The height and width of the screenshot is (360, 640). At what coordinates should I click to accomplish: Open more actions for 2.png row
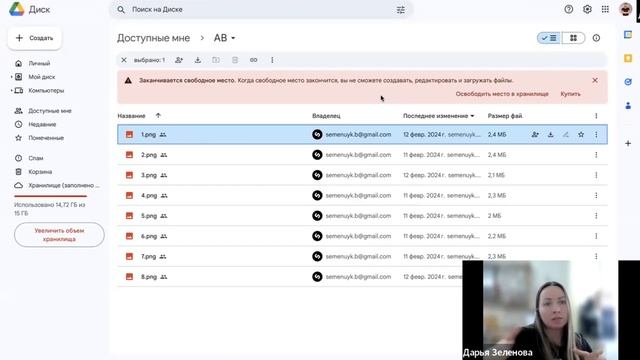[x=596, y=155]
